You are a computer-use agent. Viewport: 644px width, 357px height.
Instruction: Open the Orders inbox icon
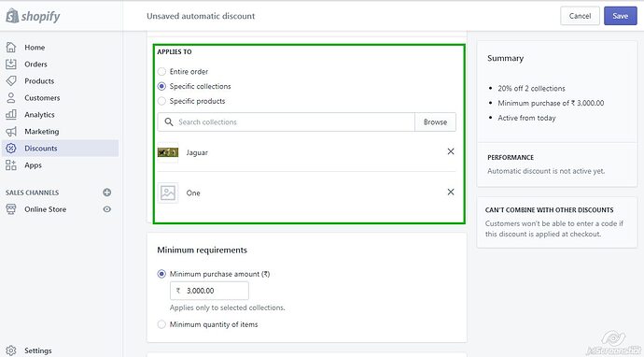tap(11, 64)
